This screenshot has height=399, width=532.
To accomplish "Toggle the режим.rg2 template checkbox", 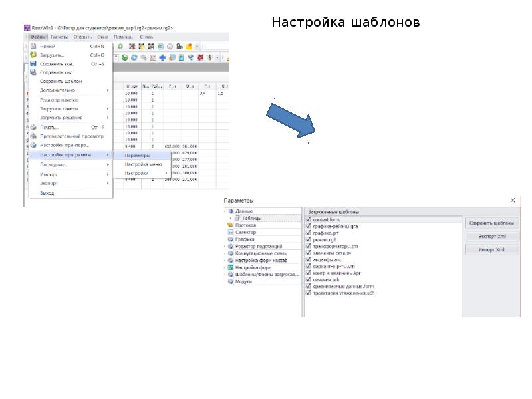I will 308,239.
